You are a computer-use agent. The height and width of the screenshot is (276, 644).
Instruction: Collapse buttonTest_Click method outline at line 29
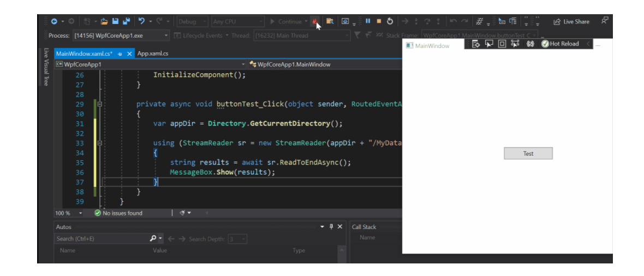click(x=100, y=104)
